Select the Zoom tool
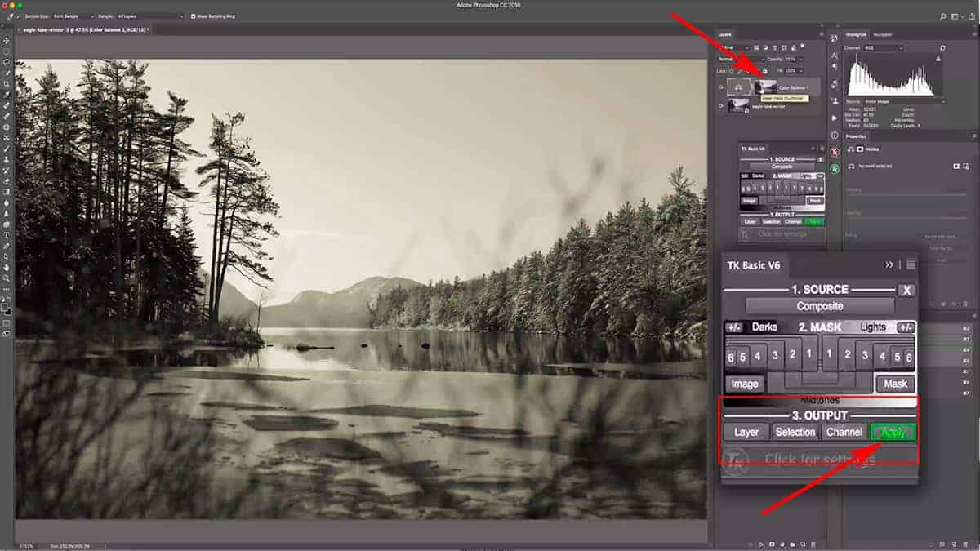The width and height of the screenshot is (980, 551). click(x=7, y=278)
